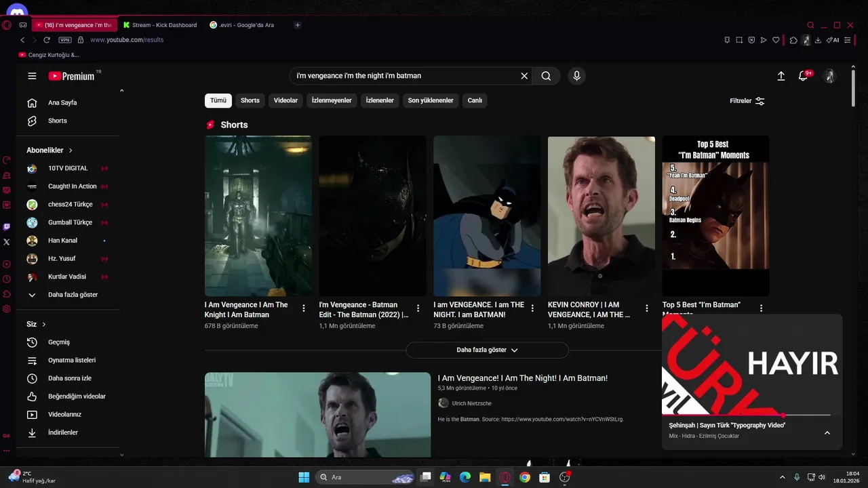Open the 10TV DIGITAL subscription channel

click(x=68, y=168)
